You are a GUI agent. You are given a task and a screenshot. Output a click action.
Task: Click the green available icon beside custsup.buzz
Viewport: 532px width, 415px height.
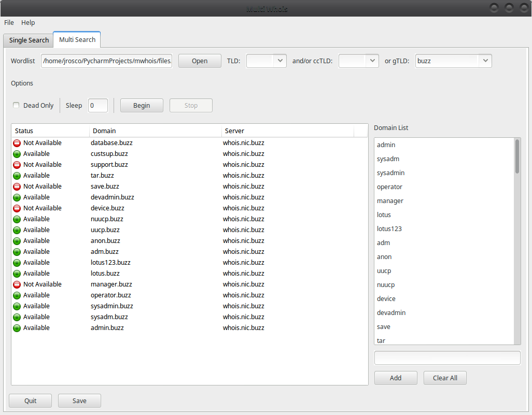pos(17,154)
